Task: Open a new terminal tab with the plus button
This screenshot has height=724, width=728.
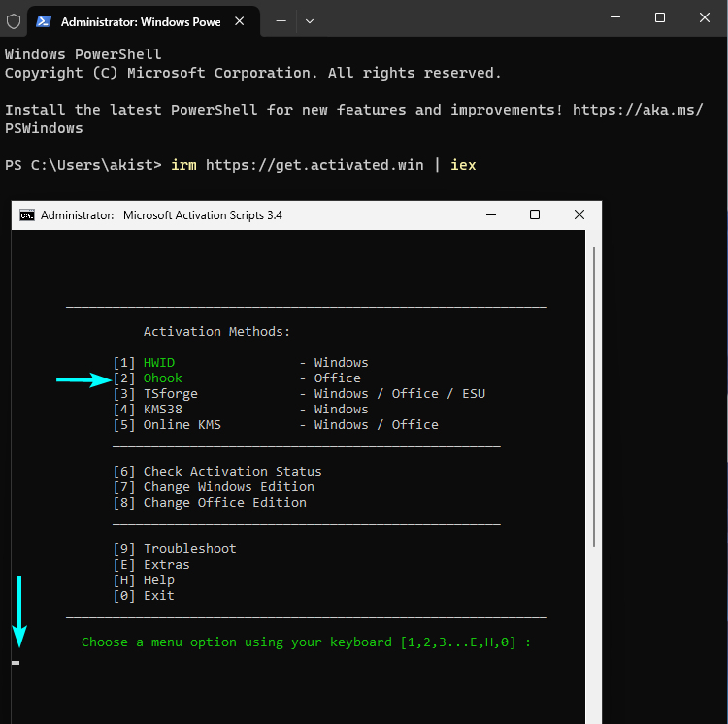Action: pos(281,21)
